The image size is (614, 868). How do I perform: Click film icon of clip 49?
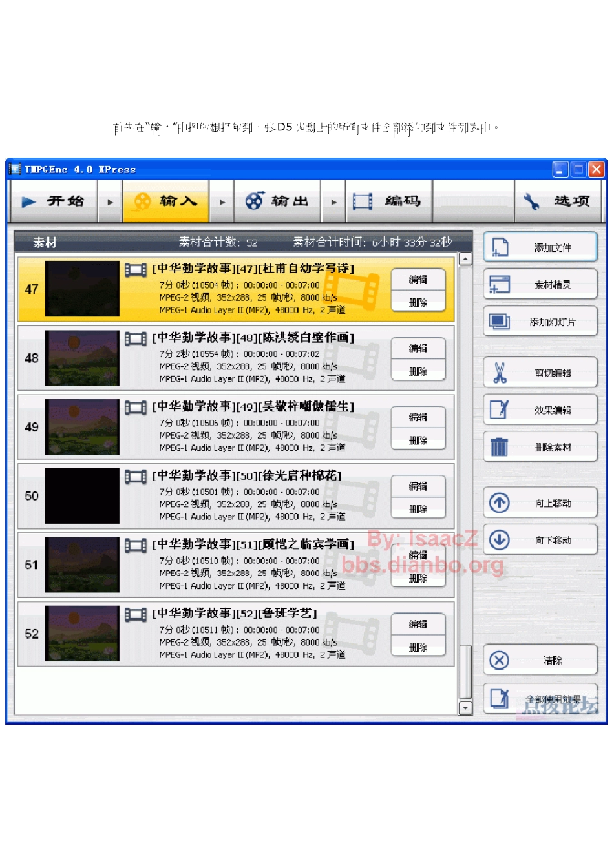tap(136, 408)
